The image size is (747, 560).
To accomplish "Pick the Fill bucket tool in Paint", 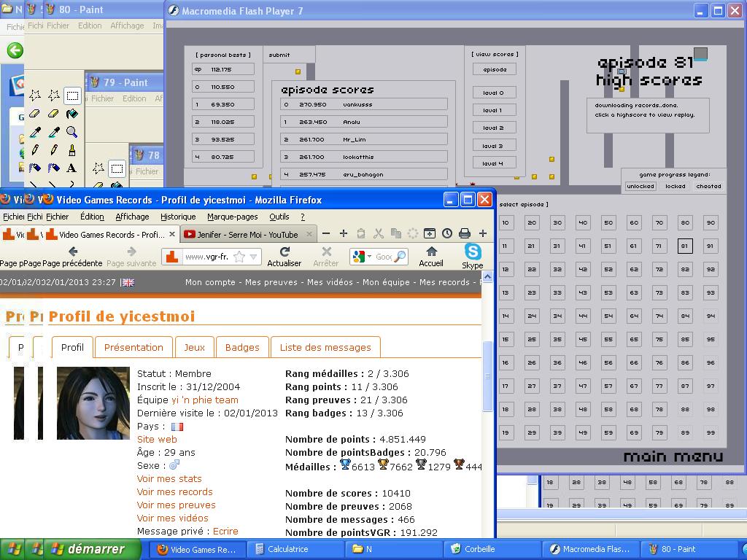I will click(x=71, y=114).
